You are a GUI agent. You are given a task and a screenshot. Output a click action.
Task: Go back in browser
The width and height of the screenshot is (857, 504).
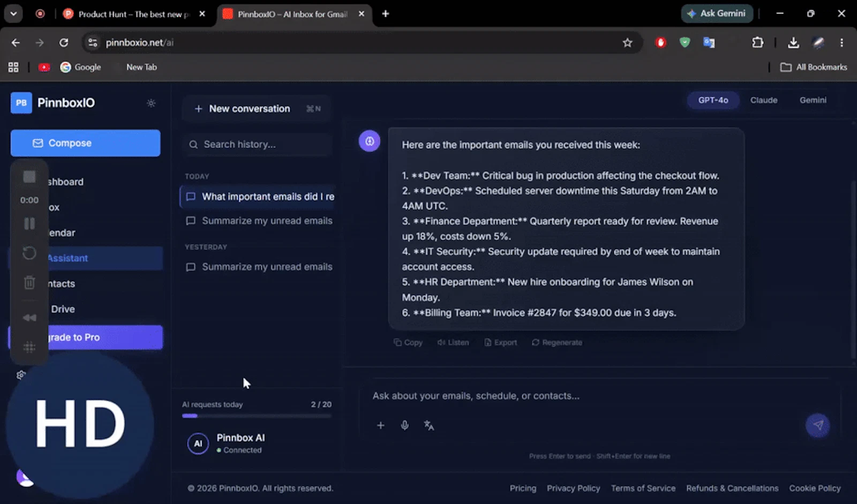[x=16, y=43]
